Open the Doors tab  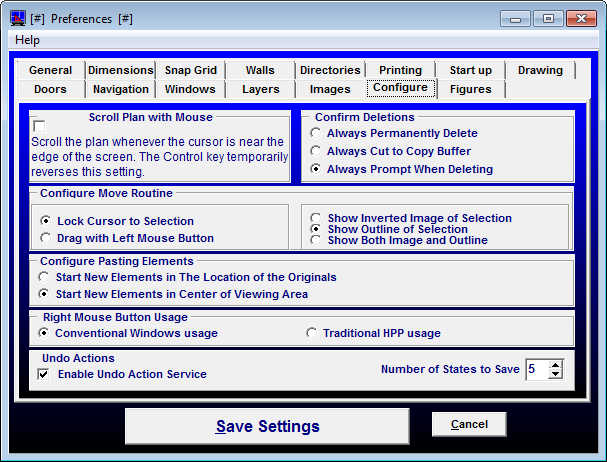coord(50,89)
